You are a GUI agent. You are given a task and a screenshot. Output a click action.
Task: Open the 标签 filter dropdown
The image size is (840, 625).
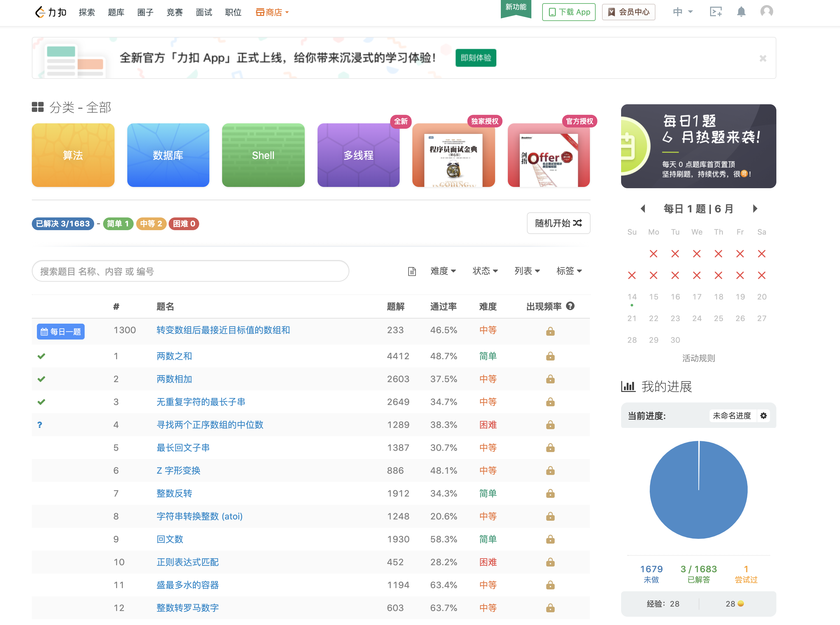click(x=569, y=271)
